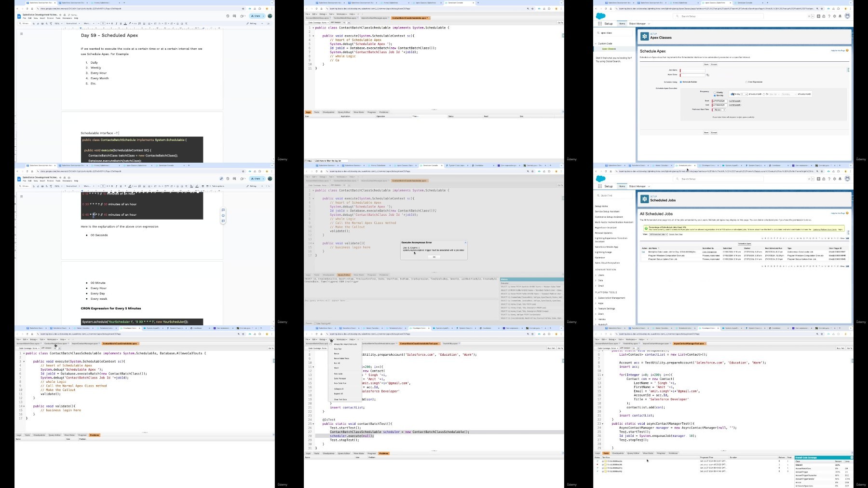Click Apex Class lookup magnifier icon
This screenshot has height=488, width=868.
tap(707, 75)
